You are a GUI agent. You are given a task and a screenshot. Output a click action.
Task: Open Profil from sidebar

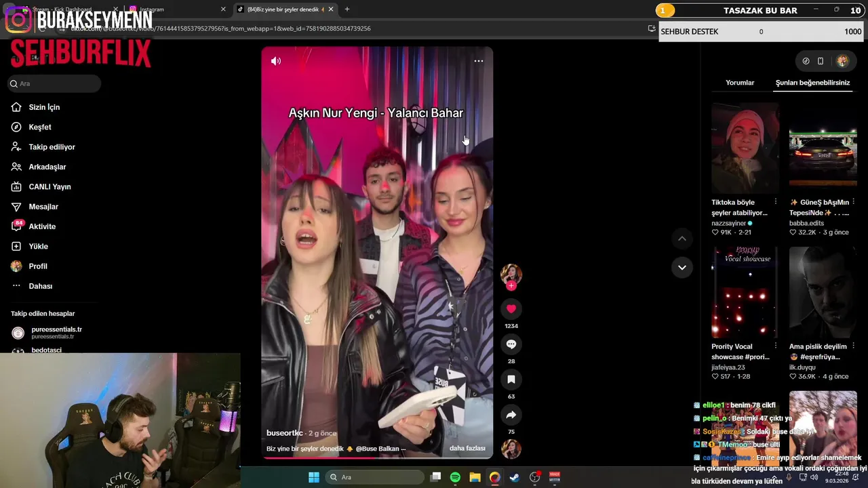coord(38,266)
